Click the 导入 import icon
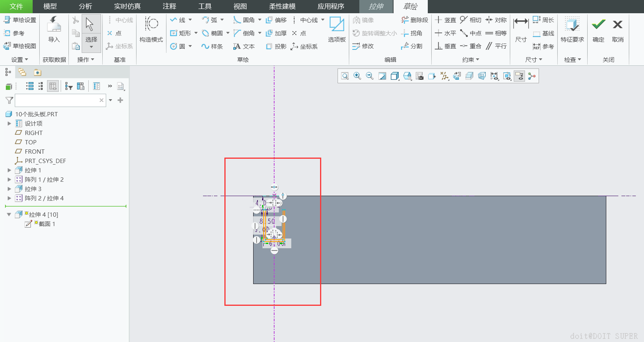Viewport: 644px width, 342px height. click(54, 30)
